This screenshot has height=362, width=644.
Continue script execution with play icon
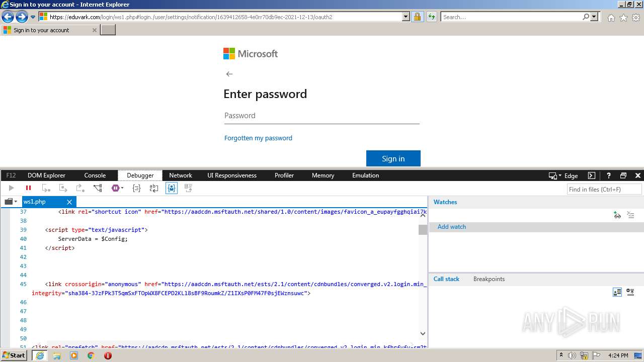tap(11, 188)
